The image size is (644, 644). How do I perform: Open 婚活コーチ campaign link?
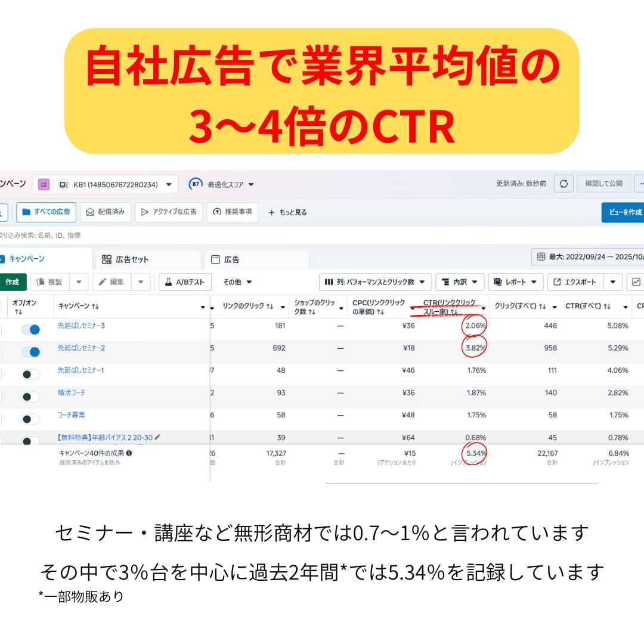click(72, 392)
